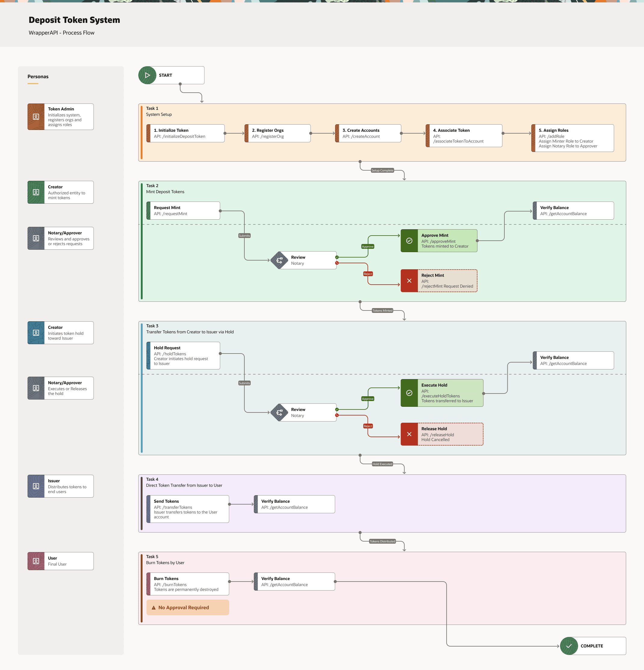Click the Tokens Minted connector label
Image resolution: width=644 pixels, height=670 pixels.
(382, 310)
